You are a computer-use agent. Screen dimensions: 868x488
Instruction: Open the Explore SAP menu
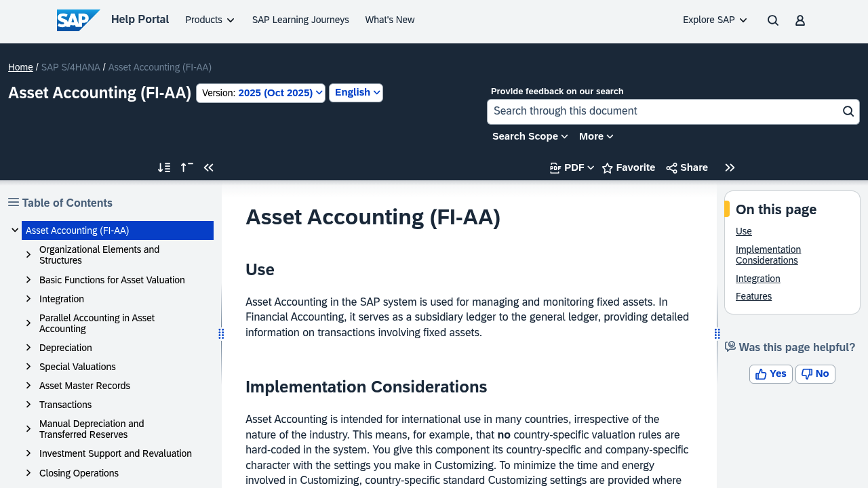(x=713, y=19)
